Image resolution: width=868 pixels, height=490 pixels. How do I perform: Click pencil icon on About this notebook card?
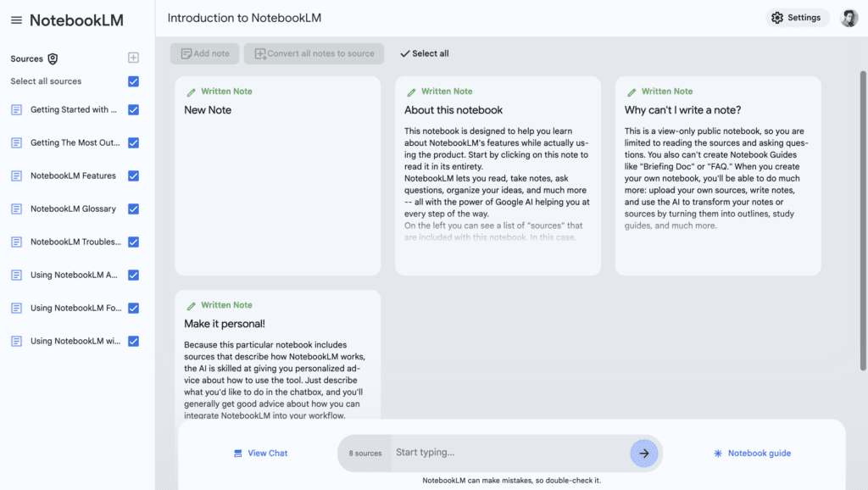(411, 92)
